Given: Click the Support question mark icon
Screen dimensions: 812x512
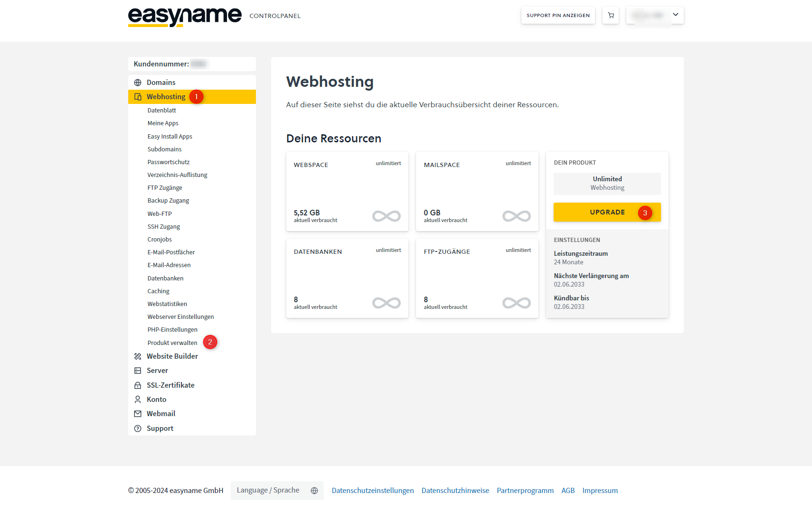Looking at the screenshot, I should (138, 428).
